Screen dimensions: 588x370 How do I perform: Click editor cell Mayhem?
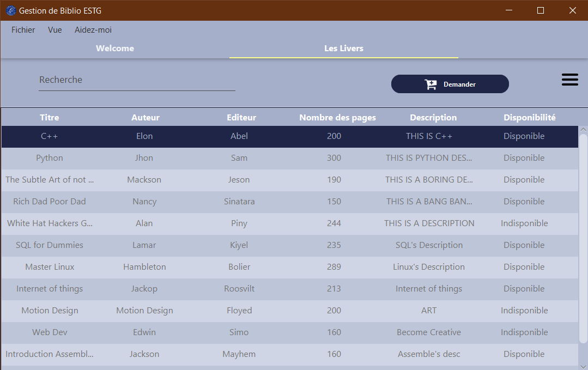coord(239,354)
